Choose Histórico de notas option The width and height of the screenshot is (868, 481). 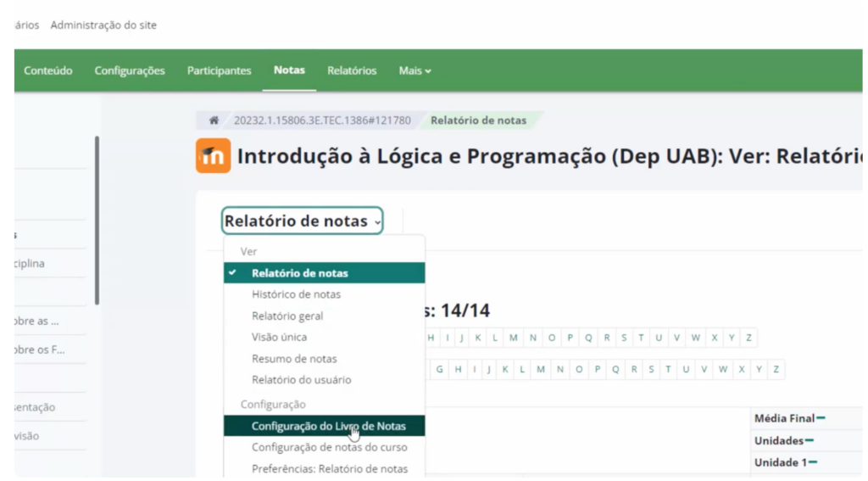click(x=296, y=294)
